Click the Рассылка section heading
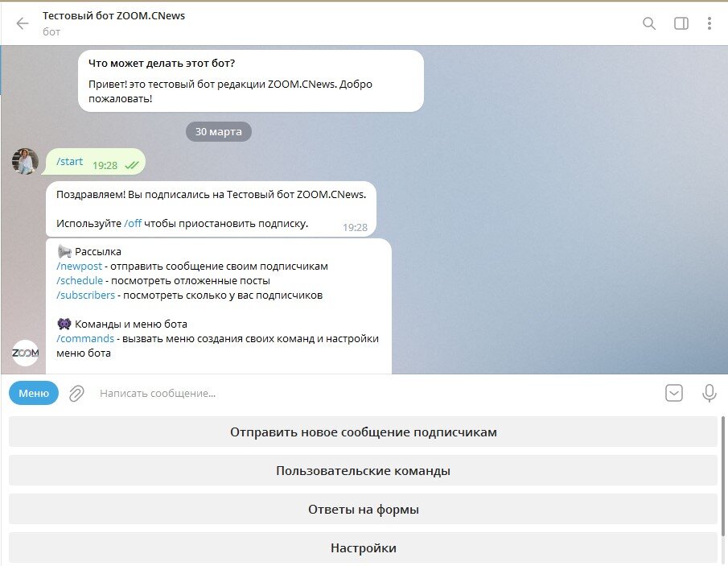This screenshot has width=728, height=566. coord(98,251)
